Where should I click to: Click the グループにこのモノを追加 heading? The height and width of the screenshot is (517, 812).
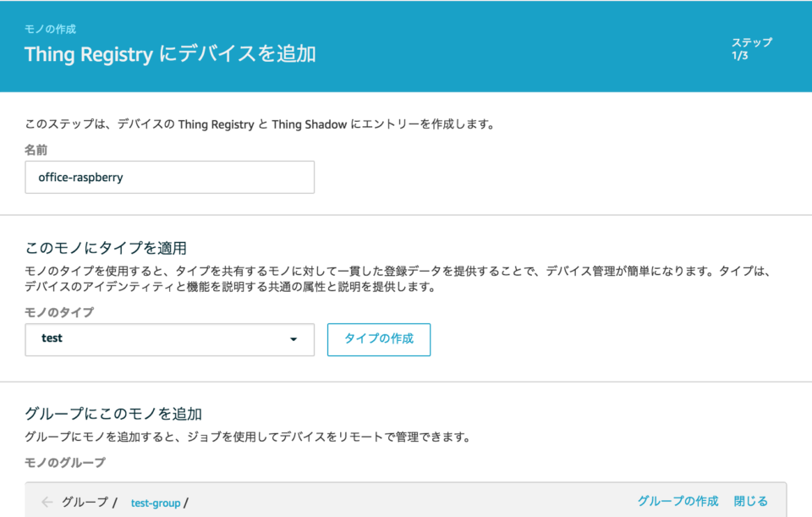point(113,414)
